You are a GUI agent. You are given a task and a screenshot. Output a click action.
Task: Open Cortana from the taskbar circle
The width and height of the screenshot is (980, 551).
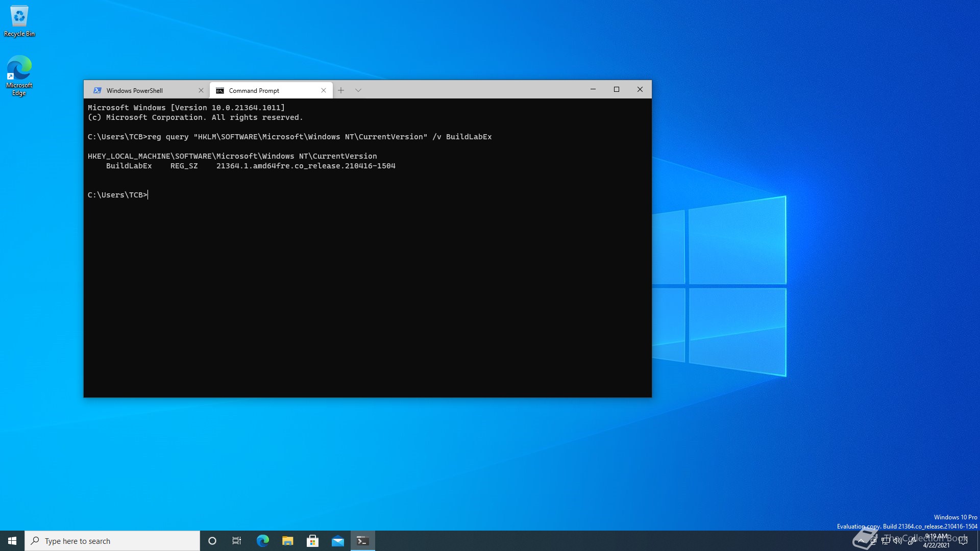(212, 541)
